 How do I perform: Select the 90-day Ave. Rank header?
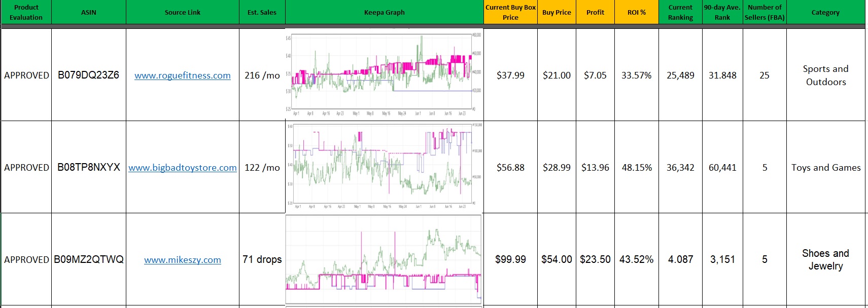pyautogui.click(x=722, y=12)
